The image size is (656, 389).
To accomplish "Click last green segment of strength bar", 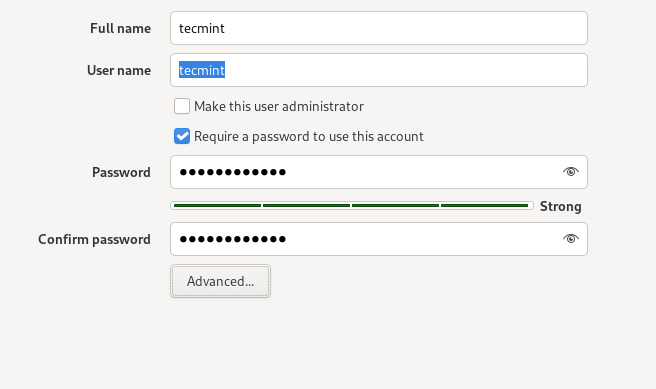I will point(484,205).
